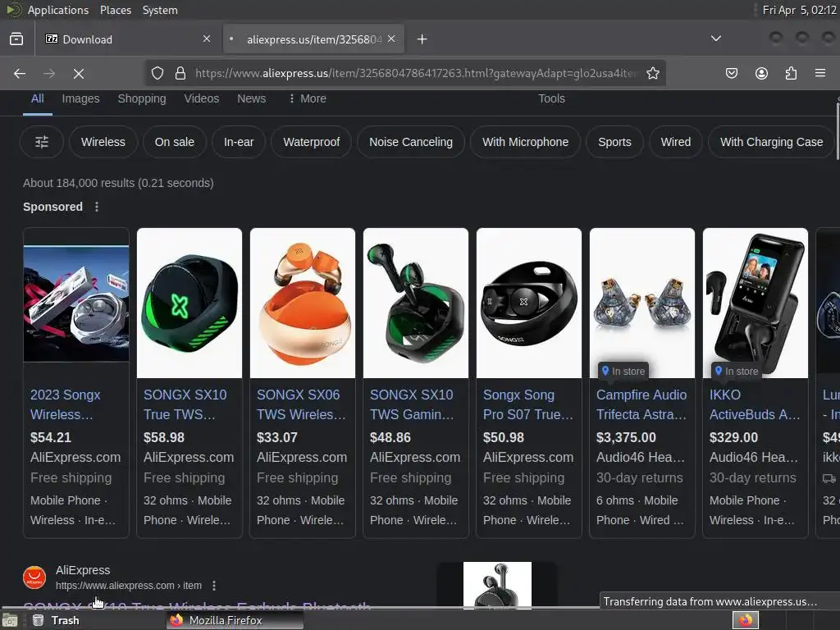The height and width of the screenshot is (630, 840).
Task: Click the IKKO ActiveBuds product image
Action: pyautogui.click(x=756, y=304)
